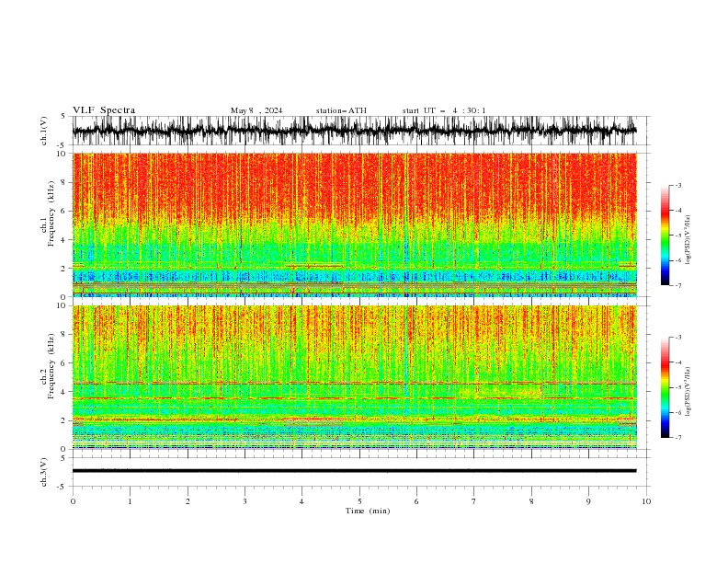
Task: Click the ch.2 PSD color scale bar
Action: point(665,387)
